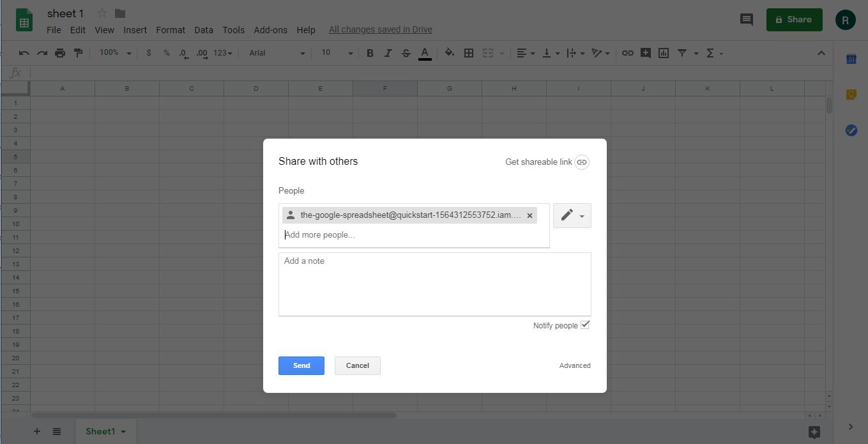Click the Print icon
Viewport: 868px width, 444px height.
[60, 53]
